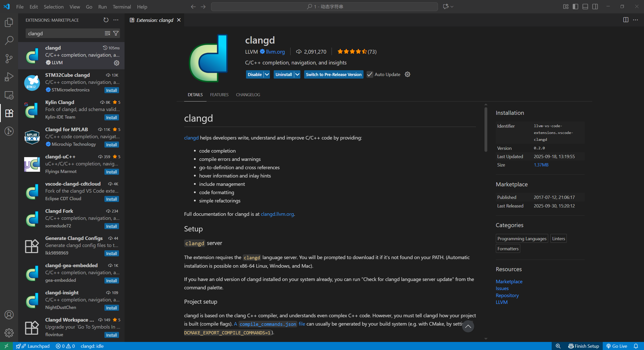Screen dimensions: 644x350
Task: Click the scroll-to-top arrow button
Action: 468,326
